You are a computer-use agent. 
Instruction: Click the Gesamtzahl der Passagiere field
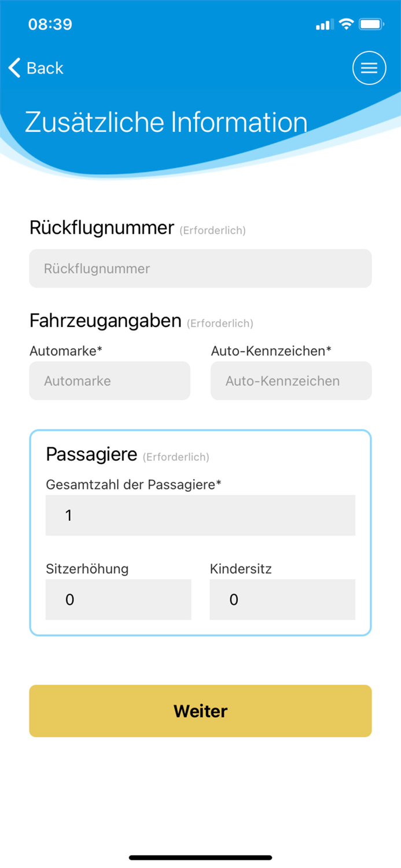pos(200,515)
